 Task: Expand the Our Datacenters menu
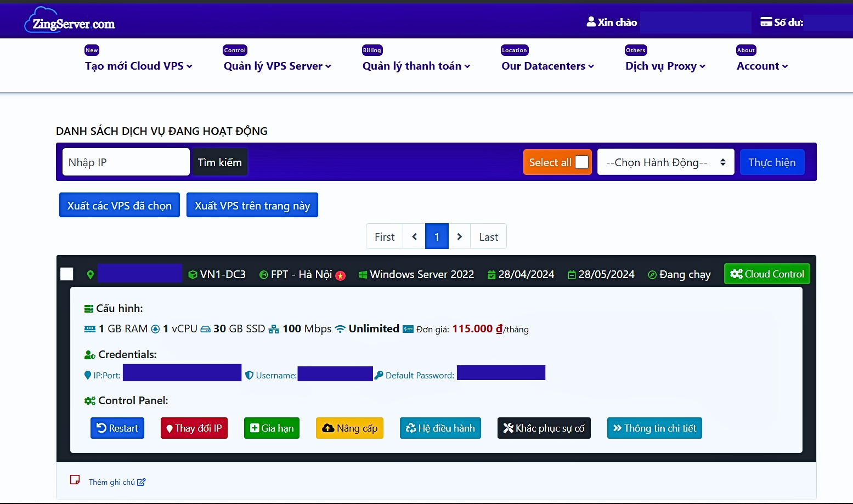click(547, 66)
